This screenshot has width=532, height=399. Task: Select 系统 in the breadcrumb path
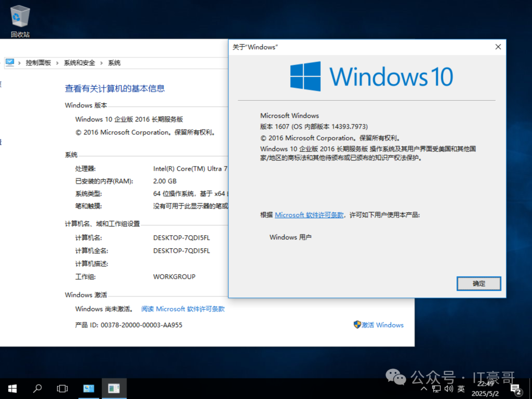(x=114, y=63)
